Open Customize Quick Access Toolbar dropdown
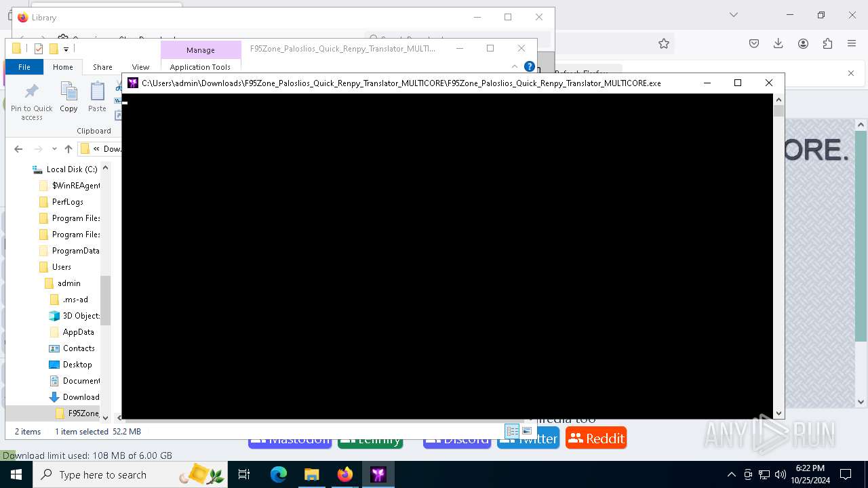The image size is (868, 488). (66, 49)
